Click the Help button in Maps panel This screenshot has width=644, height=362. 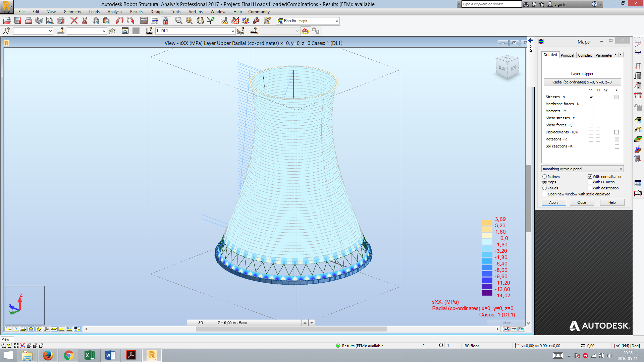pyautogui.click(x=612, y=202)
